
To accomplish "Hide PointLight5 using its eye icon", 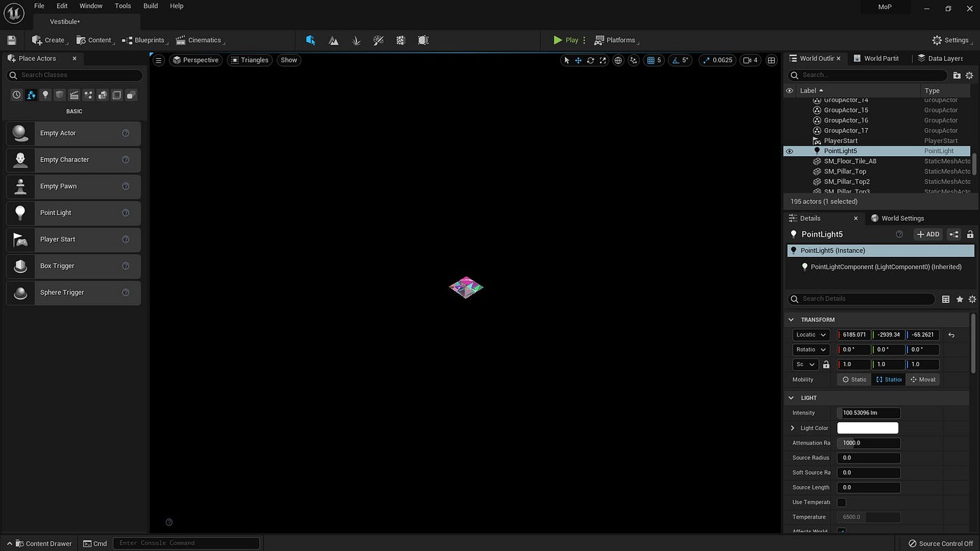I will pos(790,151).
